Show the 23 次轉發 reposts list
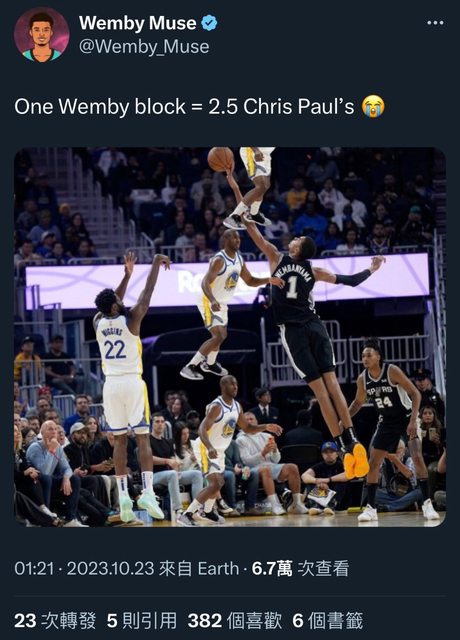This screenshot has height=640, width=460. tap(55, 620)
